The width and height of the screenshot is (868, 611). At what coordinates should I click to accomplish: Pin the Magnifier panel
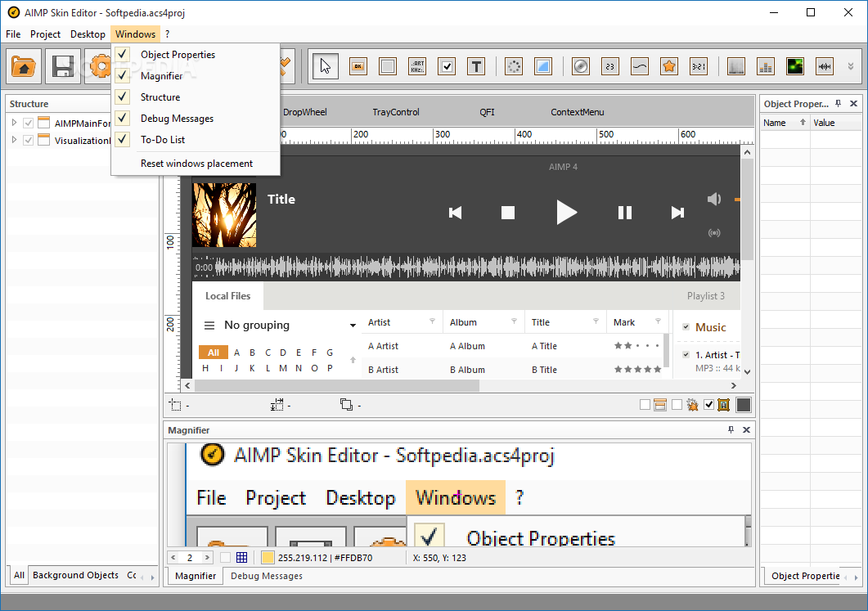coord(731,430)
